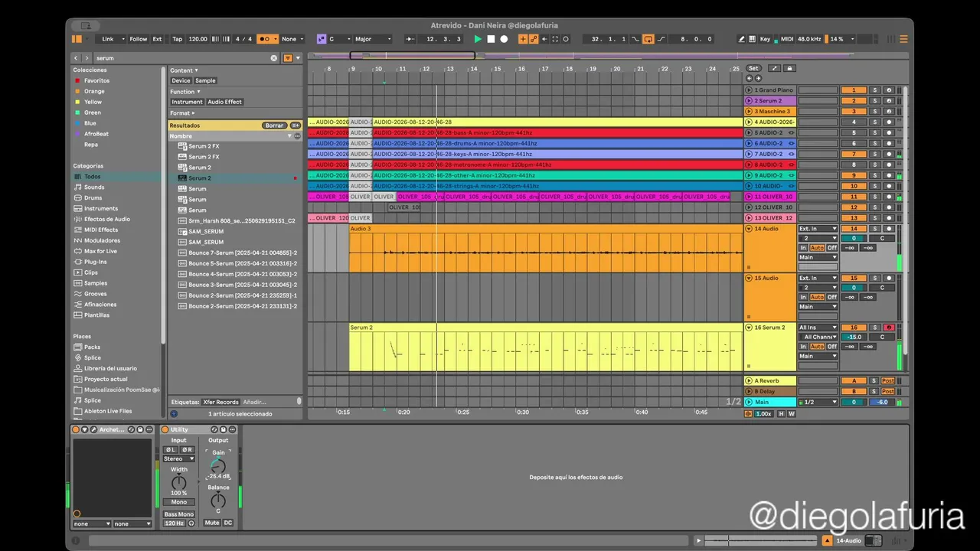Click the Tap tempo button
Screen dimensions: 980x551
178,39
